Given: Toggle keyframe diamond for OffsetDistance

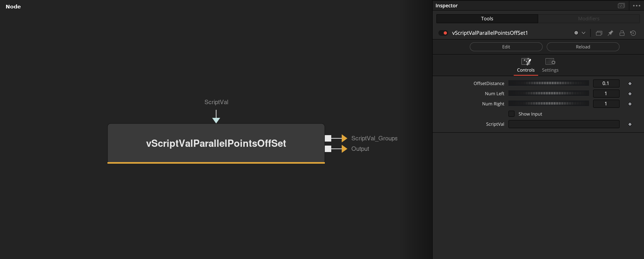Looking at the screenshot, I should 630,84.
